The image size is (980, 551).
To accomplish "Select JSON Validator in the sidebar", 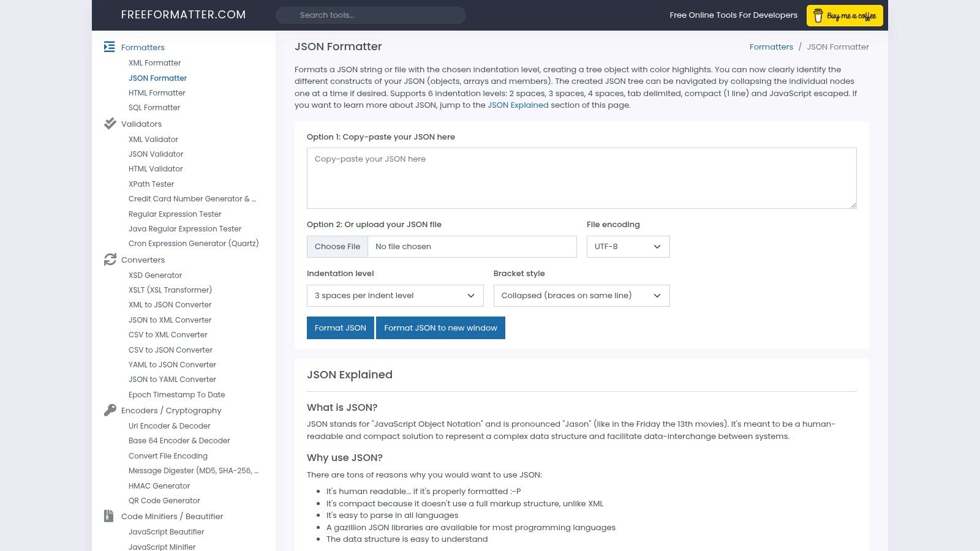I will click(156, 154).
